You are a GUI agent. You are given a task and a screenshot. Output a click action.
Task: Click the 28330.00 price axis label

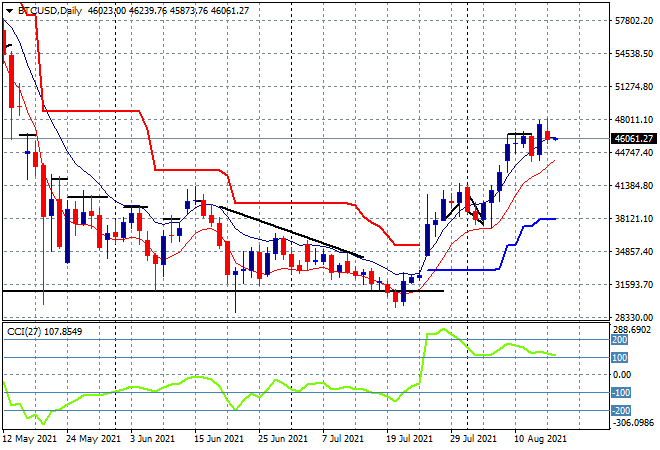634,316
